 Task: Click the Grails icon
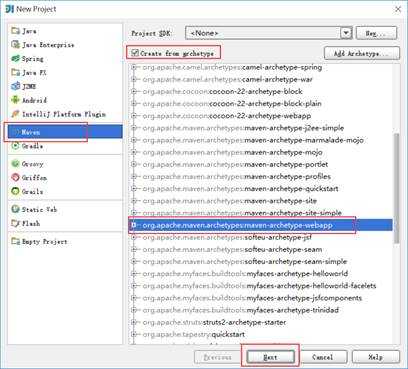(x=15, y=191)
